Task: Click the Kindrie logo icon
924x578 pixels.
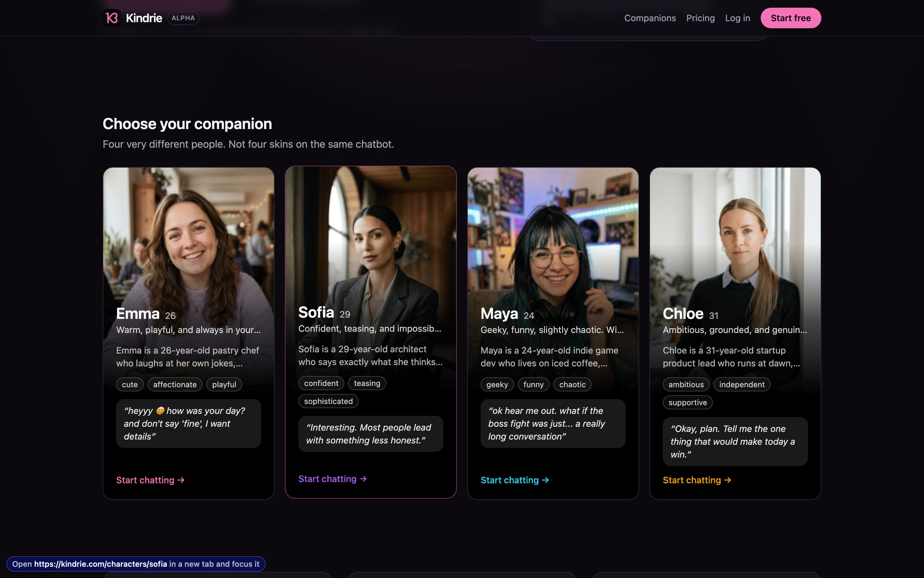Action: click(112, 18)
